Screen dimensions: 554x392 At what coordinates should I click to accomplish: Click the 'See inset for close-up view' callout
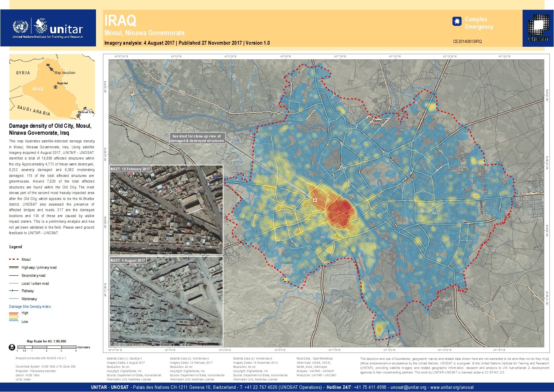pos(197,138)
